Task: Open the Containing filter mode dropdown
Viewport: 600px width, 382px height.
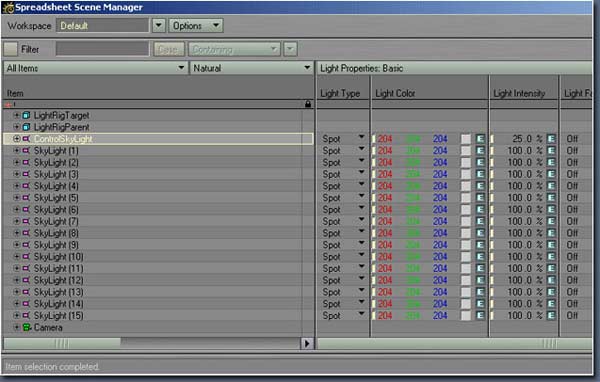Action: click(234, 49)
